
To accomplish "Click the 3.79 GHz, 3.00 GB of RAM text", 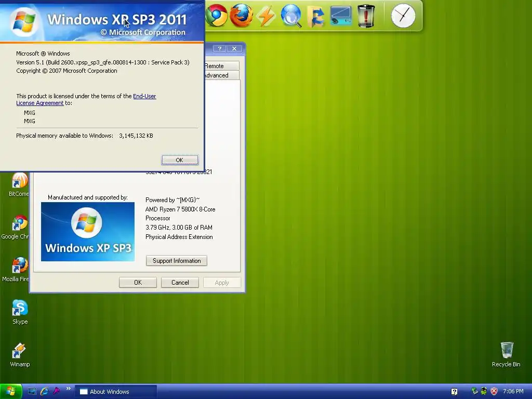I will [179, 228].
